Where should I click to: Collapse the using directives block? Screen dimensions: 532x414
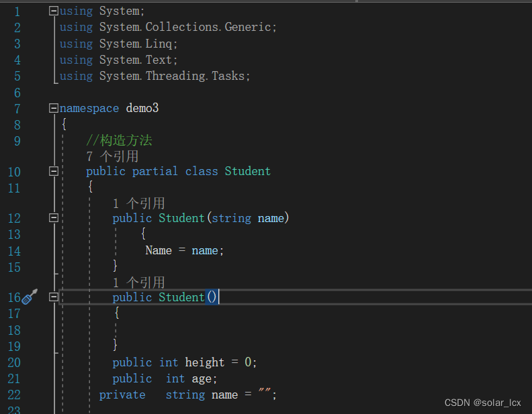(53, 11)
